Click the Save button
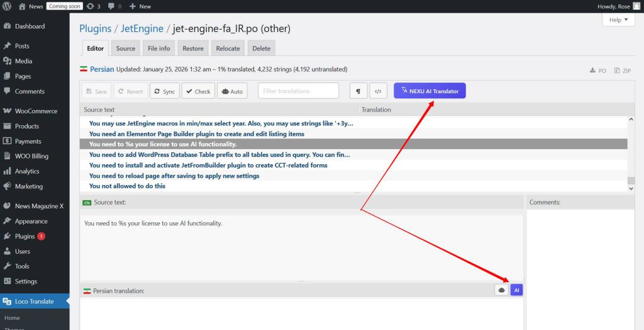This screenshot has width=644, height=330. pyautogui.click(x=96, y=91)
